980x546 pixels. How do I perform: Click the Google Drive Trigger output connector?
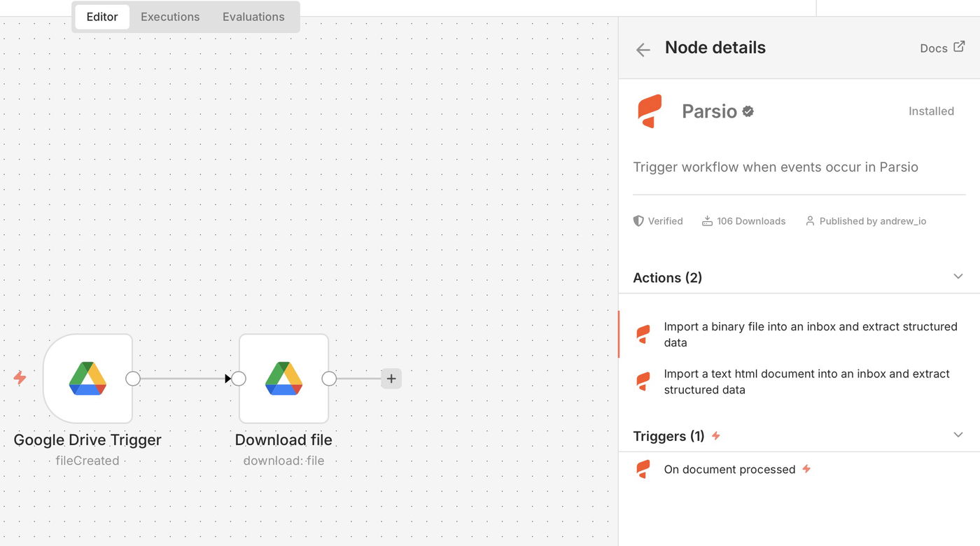(x=133, y=379)
